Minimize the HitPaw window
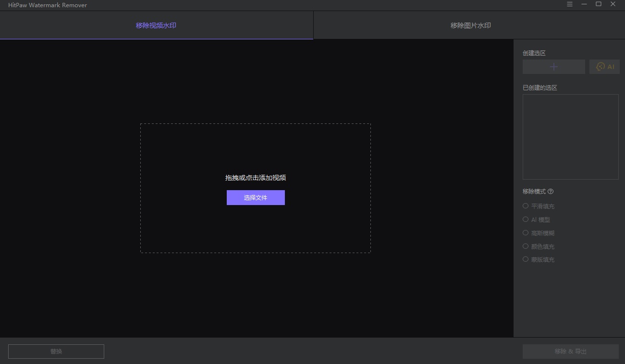This screenshot has width=625, height=364. (x=584, y=4)
